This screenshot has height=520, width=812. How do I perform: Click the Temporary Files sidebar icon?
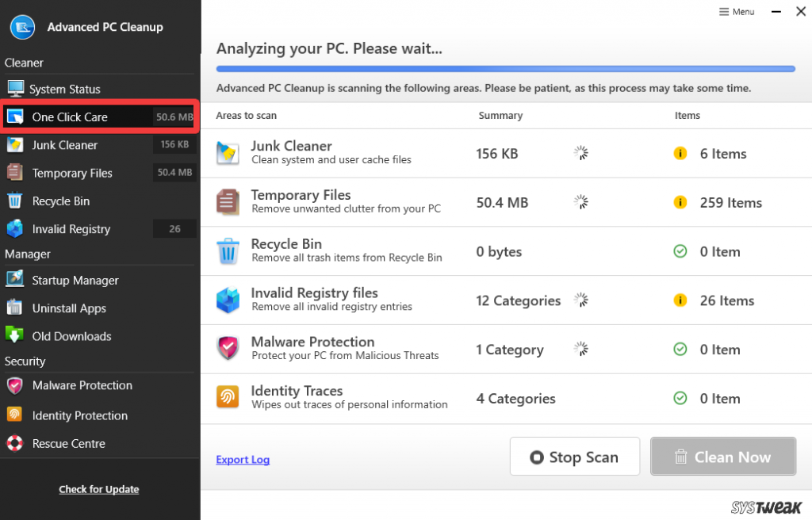pos(15,173)
